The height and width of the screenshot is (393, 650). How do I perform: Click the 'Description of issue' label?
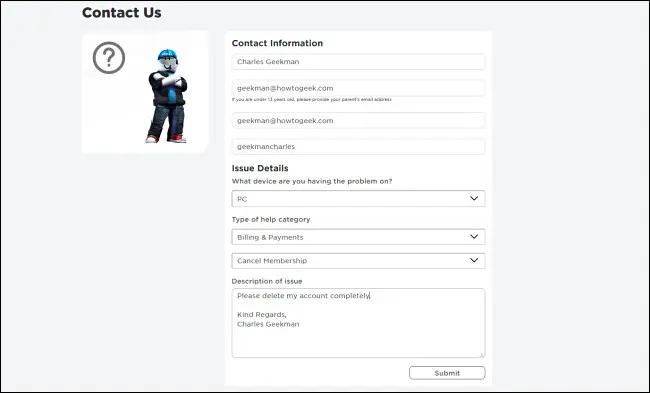tap(267, 281)
